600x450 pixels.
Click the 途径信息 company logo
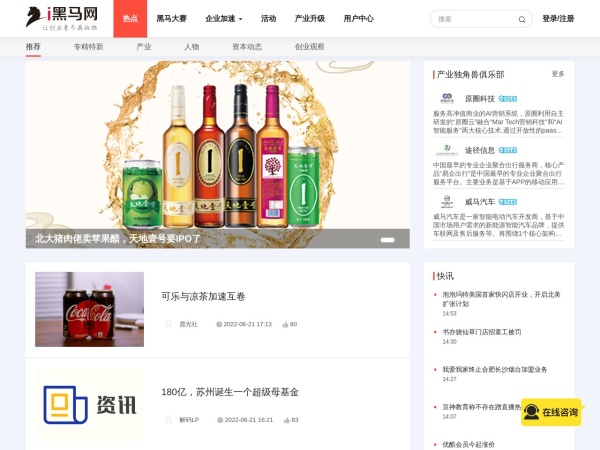click(x=447, y=150)
